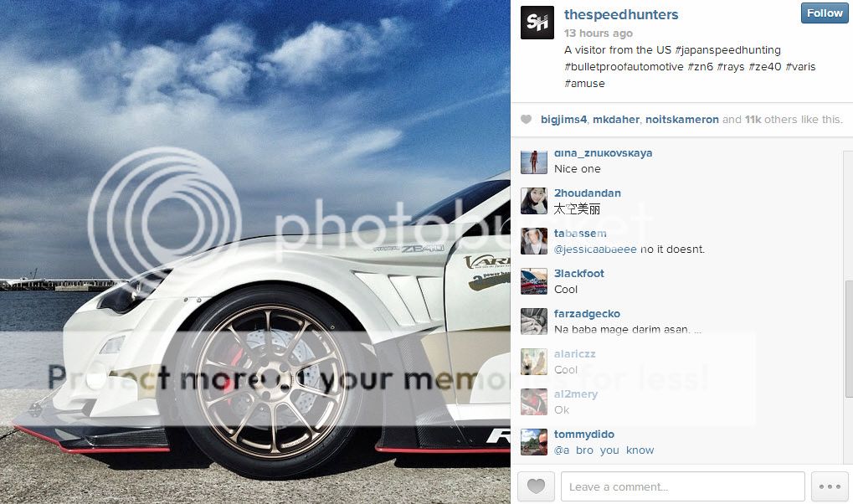Open the #japanspeedhunting hashtag
The image size is (853, 504).
point(727,50)
